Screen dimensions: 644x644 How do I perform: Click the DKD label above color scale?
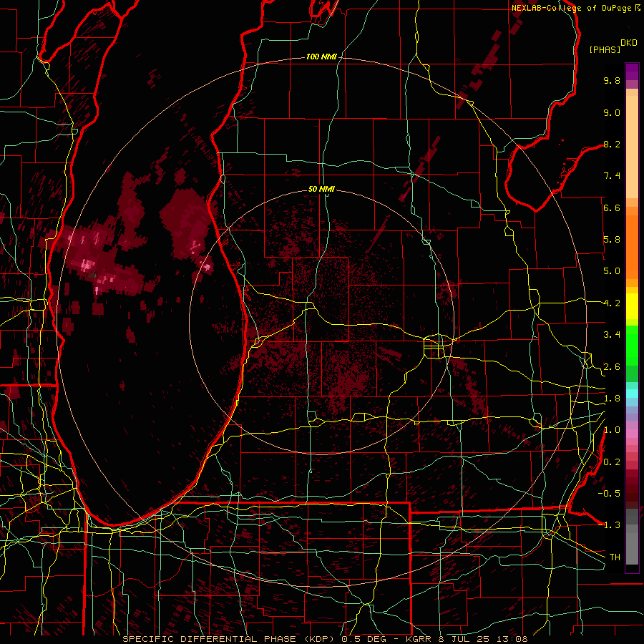(629, 43)
